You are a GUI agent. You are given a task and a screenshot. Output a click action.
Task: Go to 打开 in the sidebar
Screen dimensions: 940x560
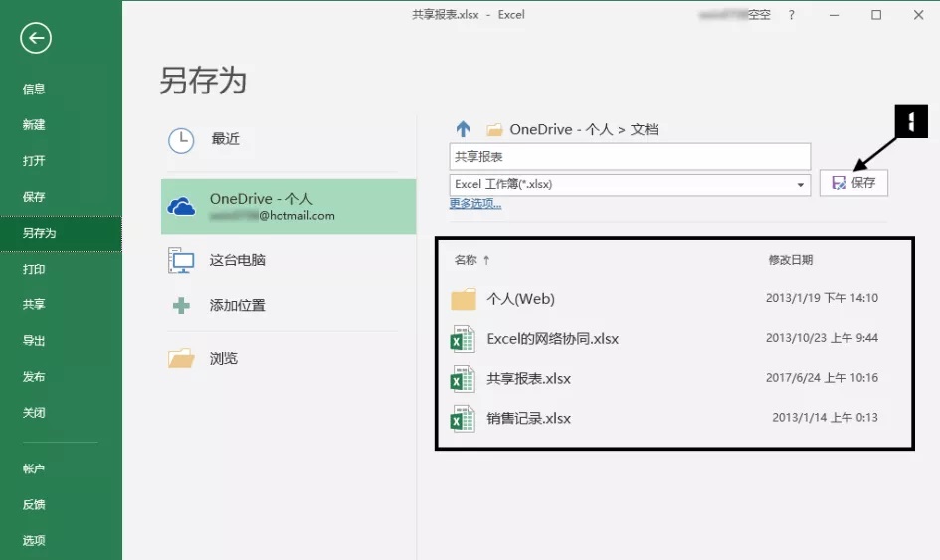point(34,161)
